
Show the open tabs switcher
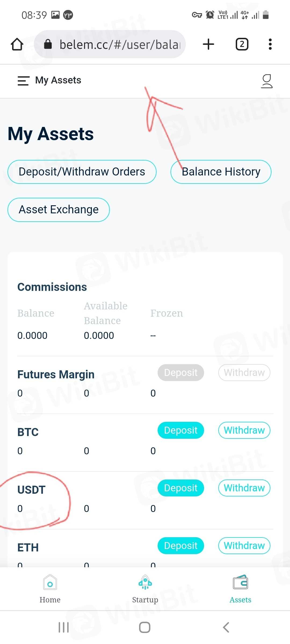tap(242, 44)
